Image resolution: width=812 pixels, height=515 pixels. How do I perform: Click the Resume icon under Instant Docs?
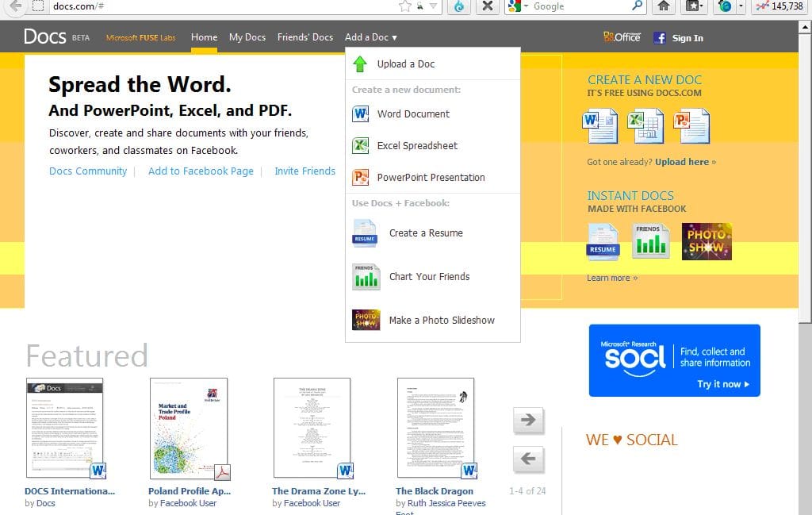point(603,241)
